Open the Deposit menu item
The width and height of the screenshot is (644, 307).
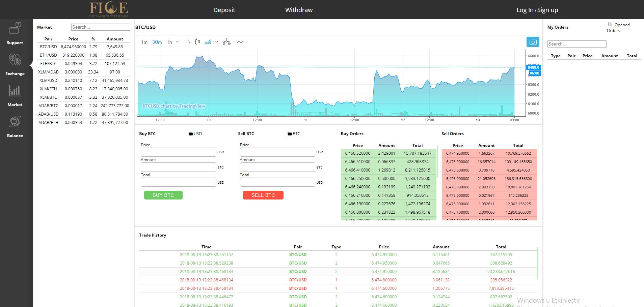click(x=224, y=10)
